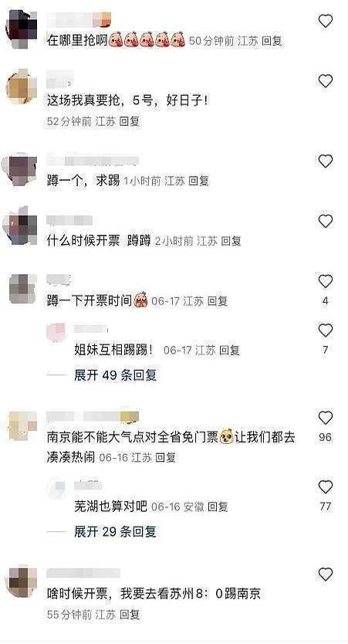Open avatar of the 南京能不能大气点 commenter
348x644 pixels.
pos(22,426)
